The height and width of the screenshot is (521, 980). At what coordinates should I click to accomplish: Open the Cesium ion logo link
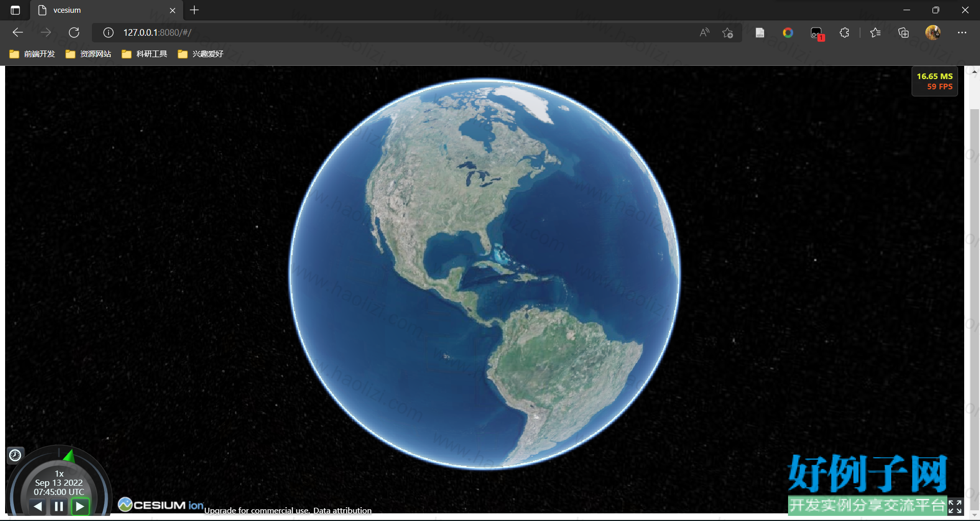coord(161,505)
